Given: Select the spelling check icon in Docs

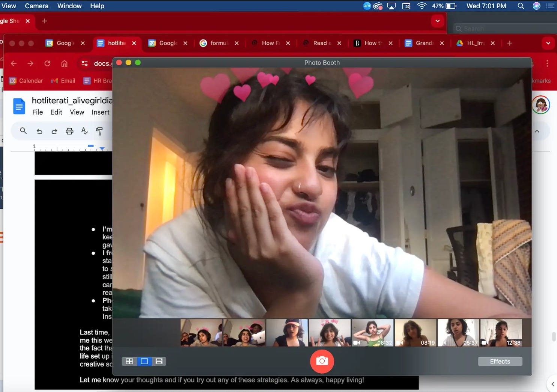Looking at the screenshot, I should 84,131.
